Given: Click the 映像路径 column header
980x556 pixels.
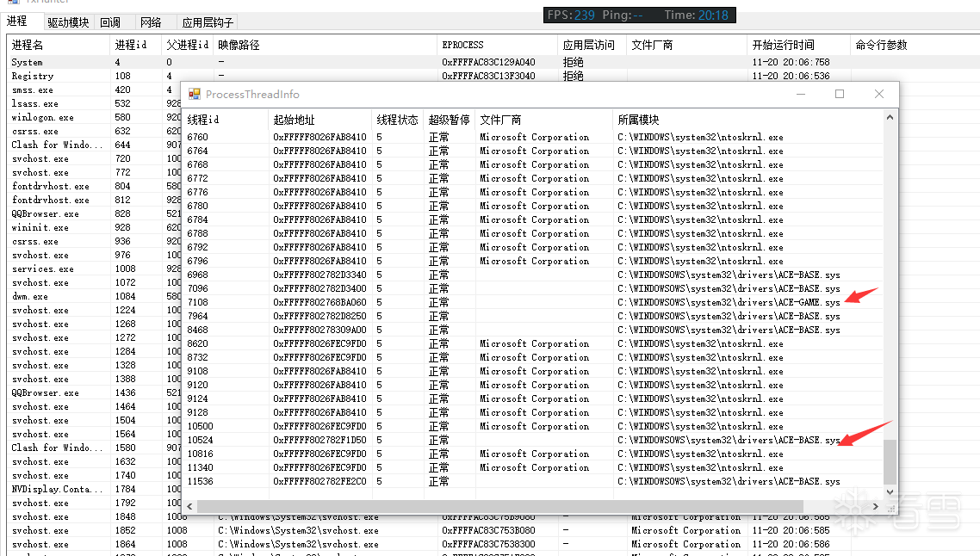Looking at the screenshot, I should click(x=325, y=45).
